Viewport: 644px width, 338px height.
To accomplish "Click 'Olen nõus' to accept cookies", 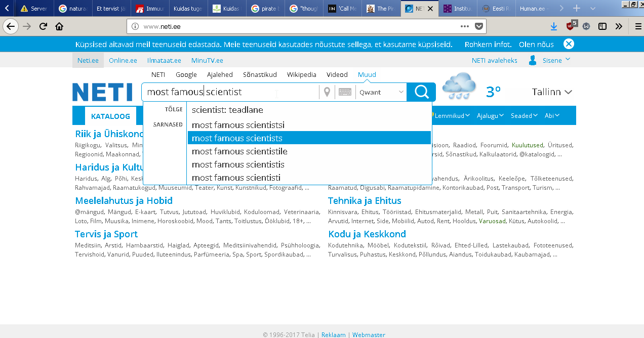I will (536, 45).
